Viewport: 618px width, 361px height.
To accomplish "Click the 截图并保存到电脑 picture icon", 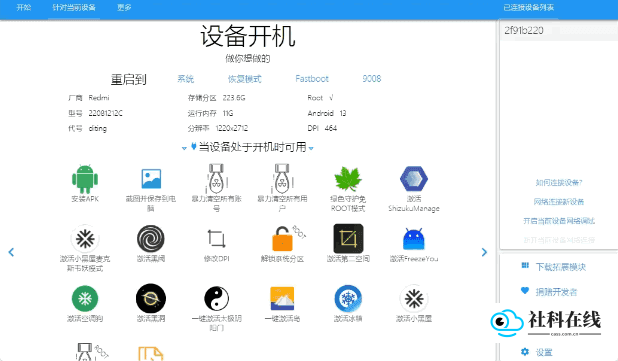I will coord(151,179).
